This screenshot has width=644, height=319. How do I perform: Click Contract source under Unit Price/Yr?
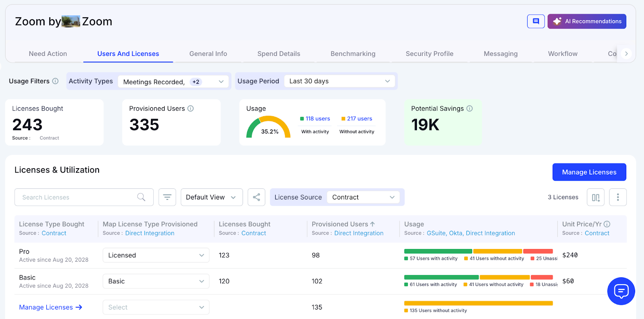pos(597,233)
